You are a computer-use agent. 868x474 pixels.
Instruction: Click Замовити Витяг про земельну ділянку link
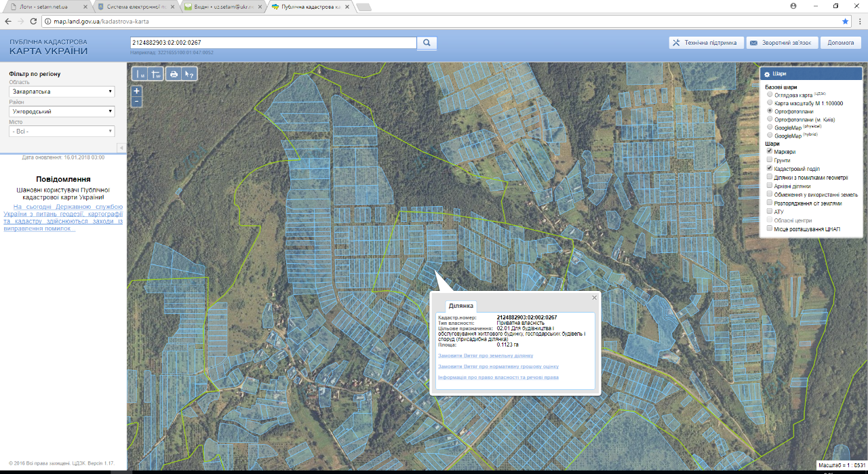click(x=486, y=355)
